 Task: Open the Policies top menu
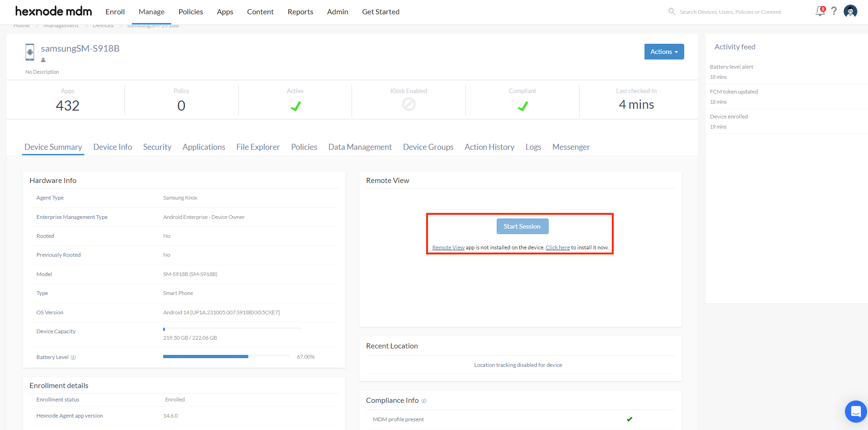point(191,12)
